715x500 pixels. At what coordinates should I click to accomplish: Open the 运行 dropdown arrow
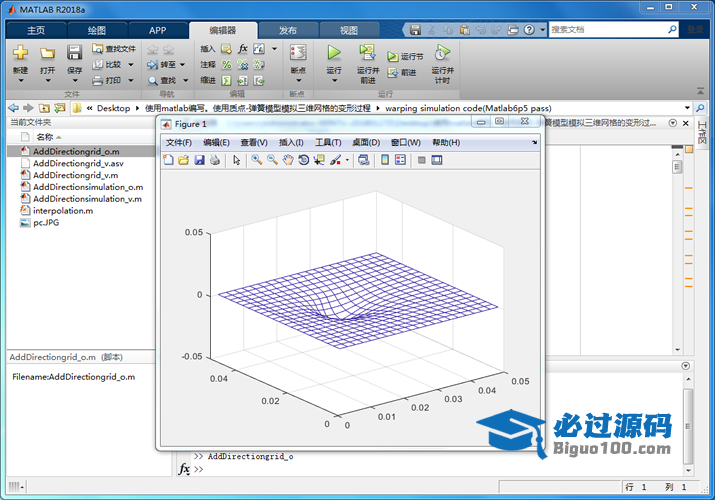click(334, 81)
